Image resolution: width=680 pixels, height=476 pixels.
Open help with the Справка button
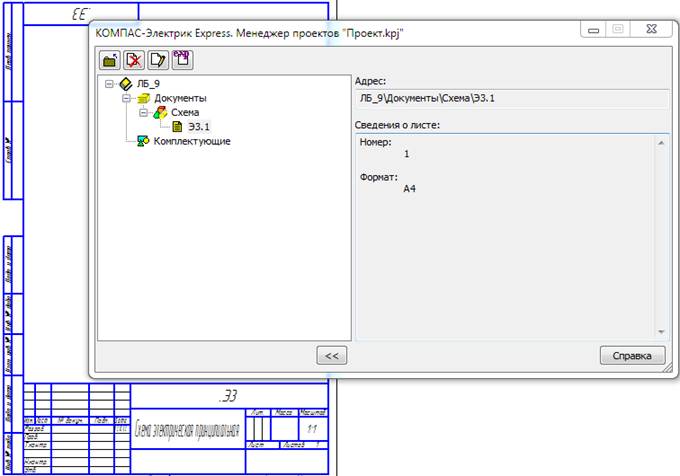pyautogui.click(x=632, y=355)
